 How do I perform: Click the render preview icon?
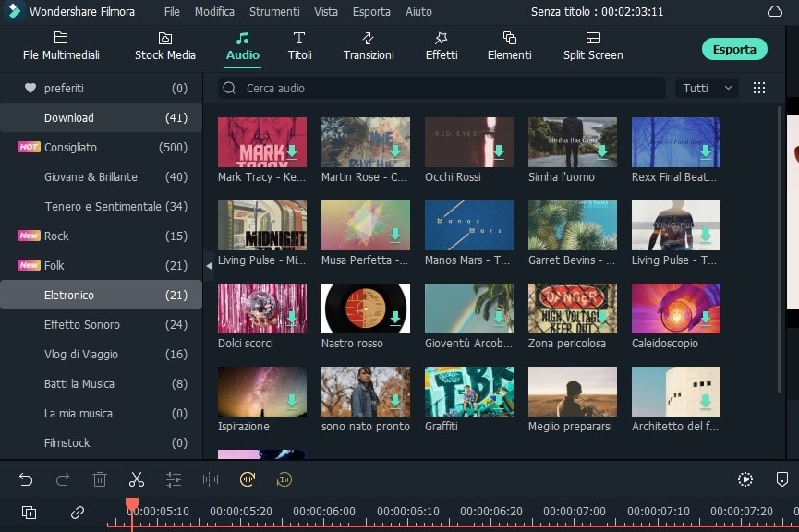coord(745,479)
